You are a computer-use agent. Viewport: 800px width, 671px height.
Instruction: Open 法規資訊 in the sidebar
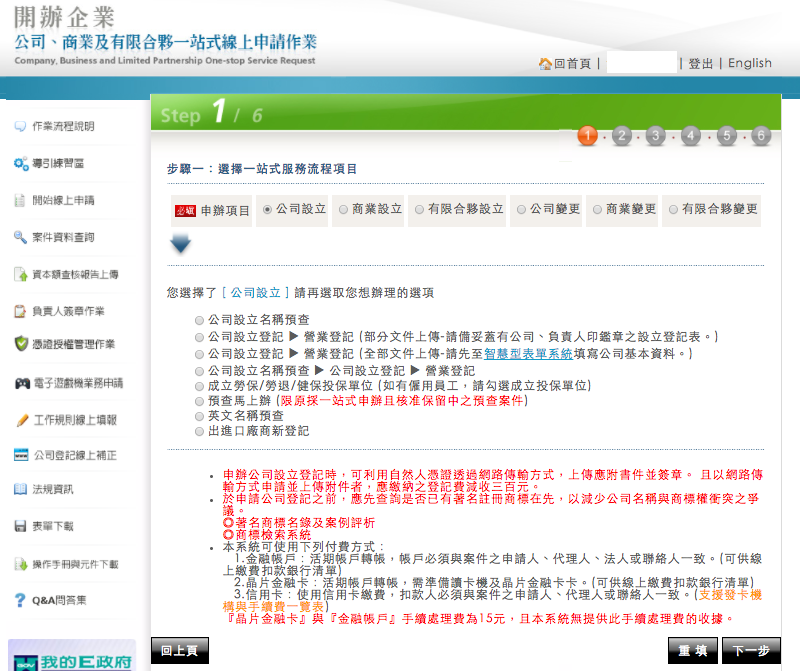52,490
